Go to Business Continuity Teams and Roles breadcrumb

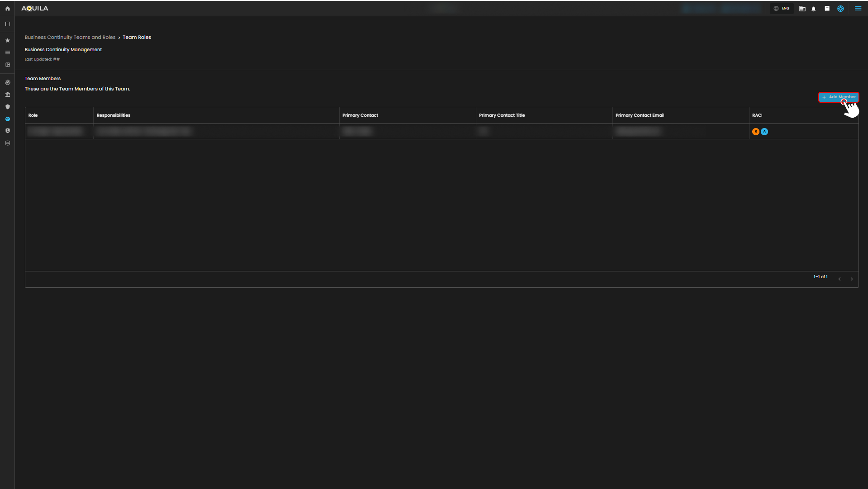(70, 37)
